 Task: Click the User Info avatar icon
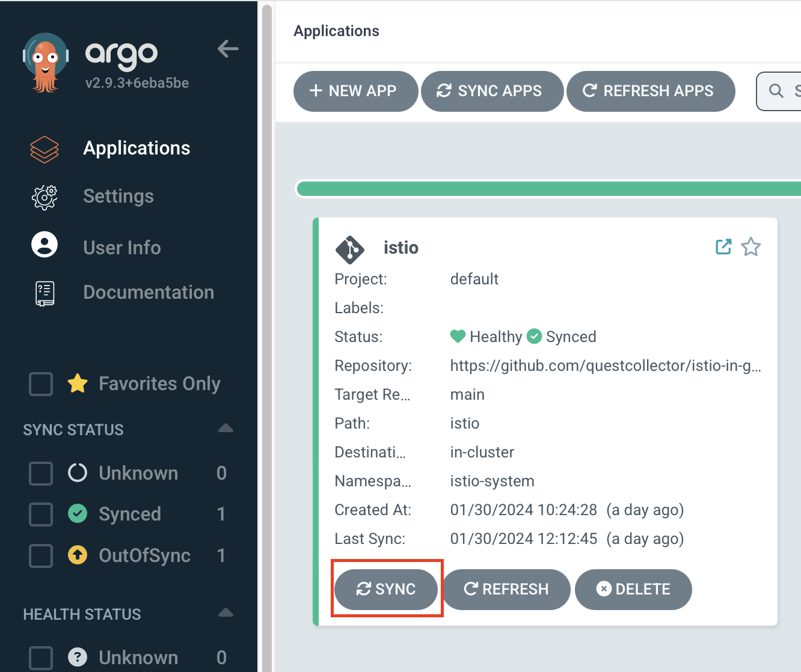(44, 245)
